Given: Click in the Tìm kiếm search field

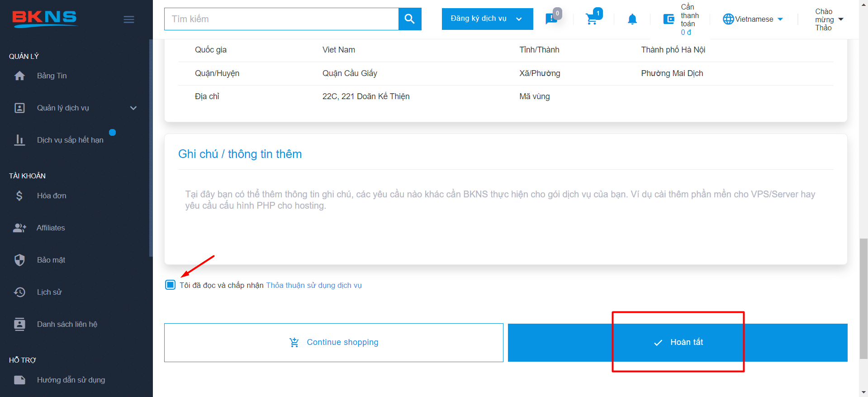Looking at the screenshot, I should (281, 19).
